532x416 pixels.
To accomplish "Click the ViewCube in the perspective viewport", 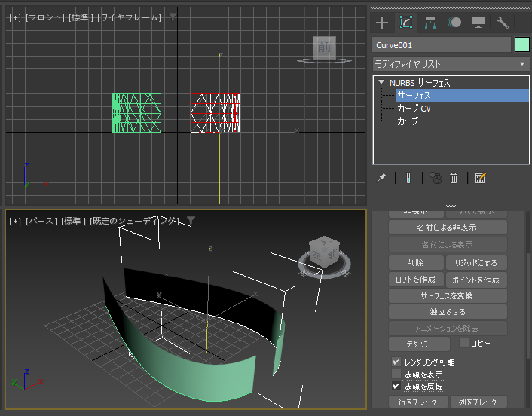I will pyautogui.click(x=323, y=251).
